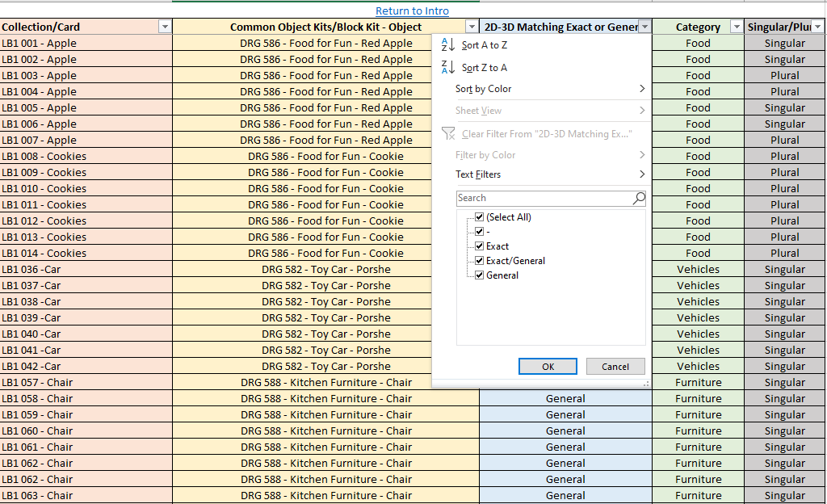Uncheck the Exact/General filter checkbox
Image resolution: width=827 pixels, height=504 pixels.
click(480, 261)
